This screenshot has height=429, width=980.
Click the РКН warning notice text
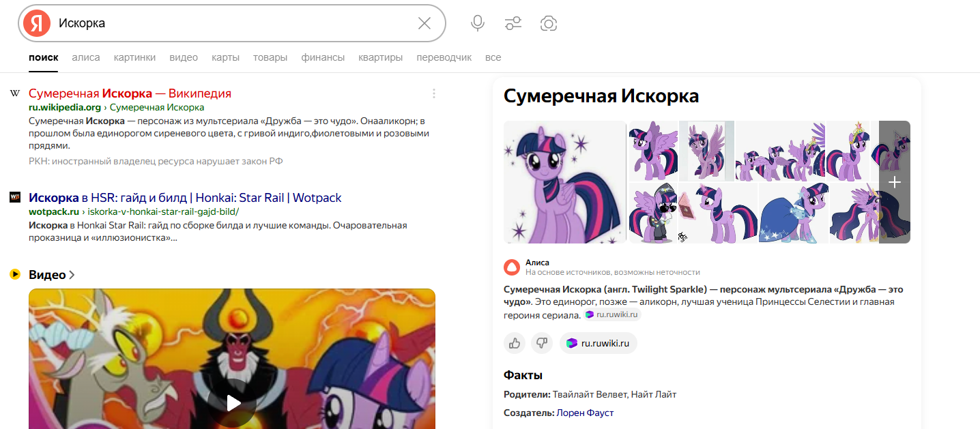[x=156, y=161]
